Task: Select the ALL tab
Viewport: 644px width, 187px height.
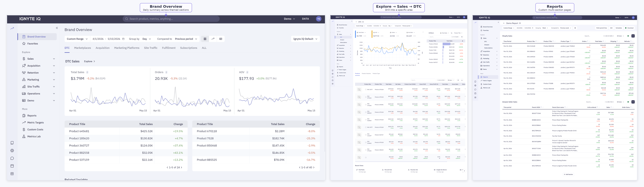Action: coord(204,48)
